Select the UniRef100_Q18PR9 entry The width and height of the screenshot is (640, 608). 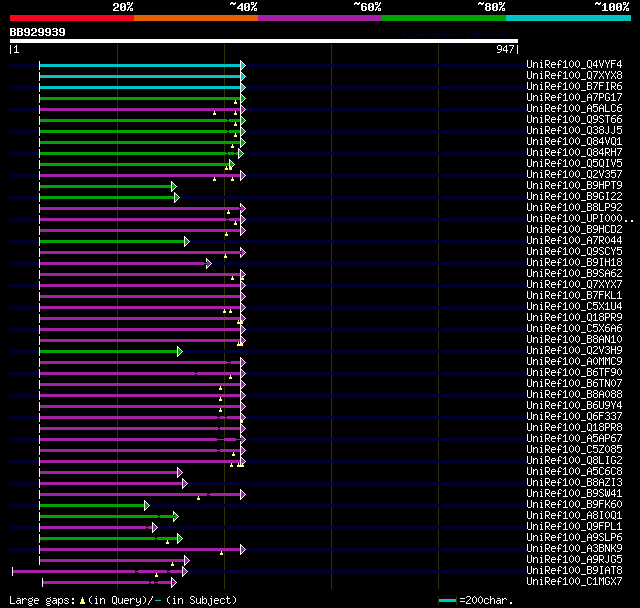click(574, 318)
